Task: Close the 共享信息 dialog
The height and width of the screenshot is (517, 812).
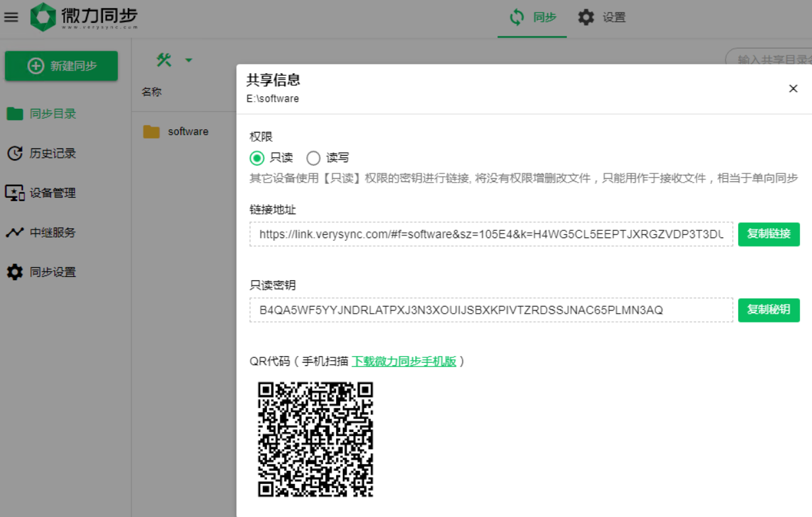Action: click(x=793, y=88)
